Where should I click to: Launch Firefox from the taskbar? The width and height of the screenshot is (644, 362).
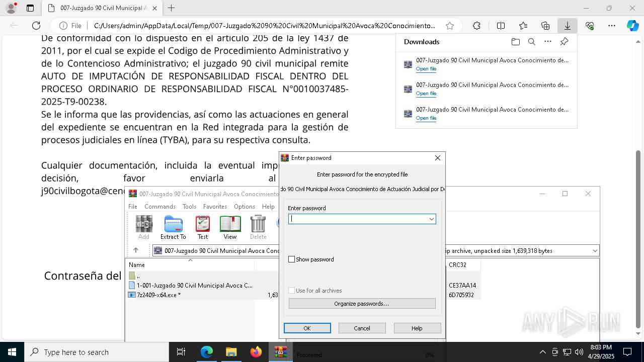[x=256, y=352]
